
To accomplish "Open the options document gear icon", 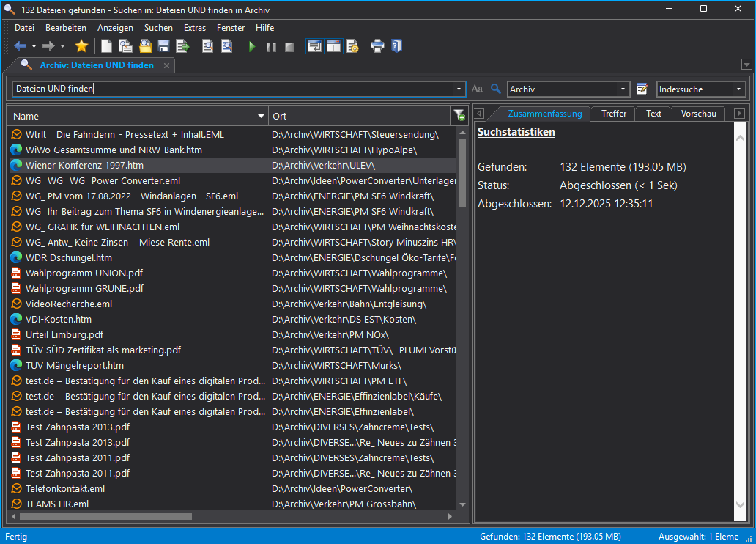I will [352, 46].
